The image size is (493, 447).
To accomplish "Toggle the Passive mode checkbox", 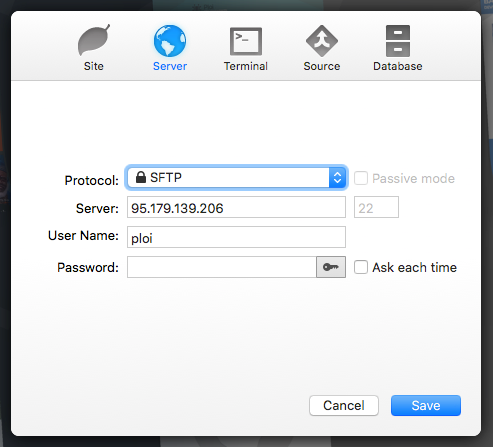I will click(361, 178).
